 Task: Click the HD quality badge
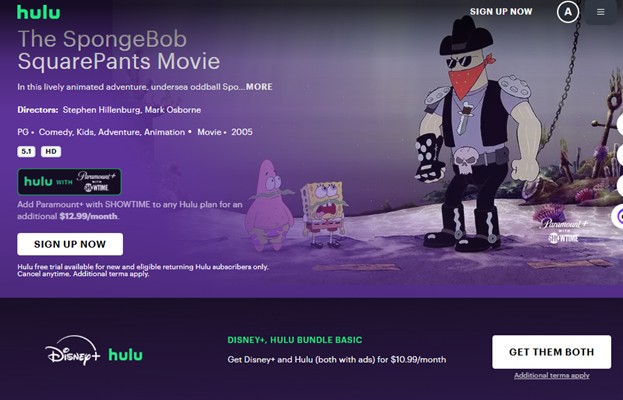pyautogui.click(x=51, y=151)
